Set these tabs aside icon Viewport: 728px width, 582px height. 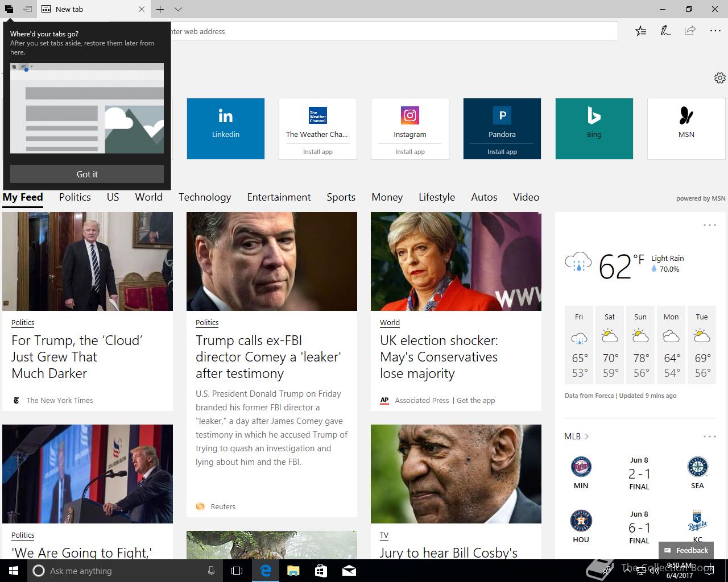27,9
